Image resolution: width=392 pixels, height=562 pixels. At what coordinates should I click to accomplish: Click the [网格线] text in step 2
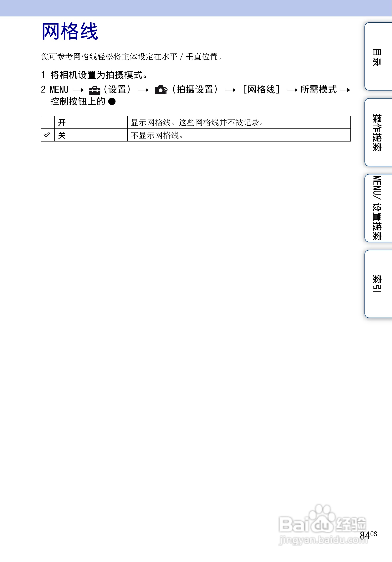[261, 90]
